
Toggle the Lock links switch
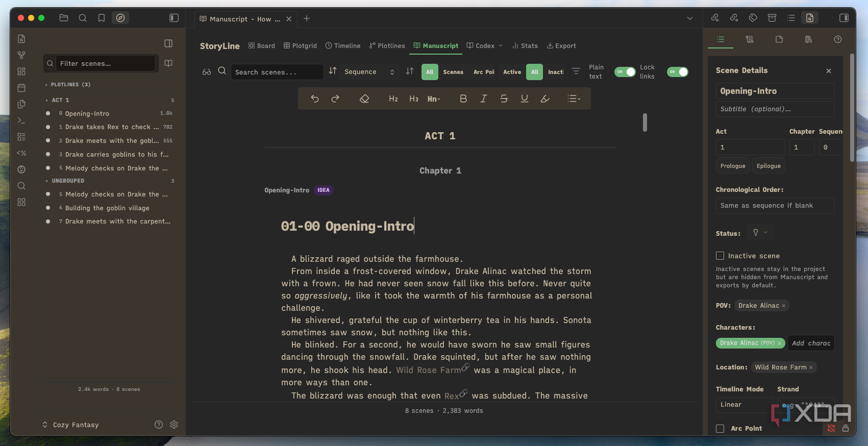678,72
